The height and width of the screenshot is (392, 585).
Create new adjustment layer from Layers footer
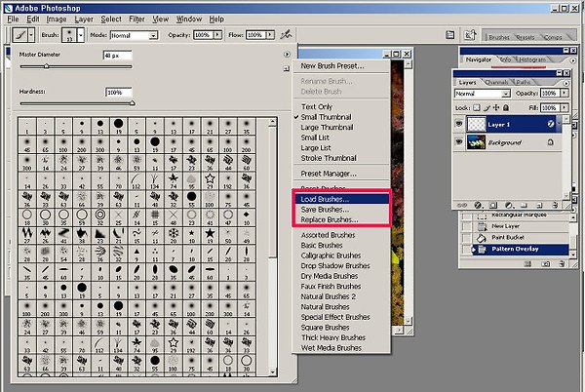tap(508, 205)
